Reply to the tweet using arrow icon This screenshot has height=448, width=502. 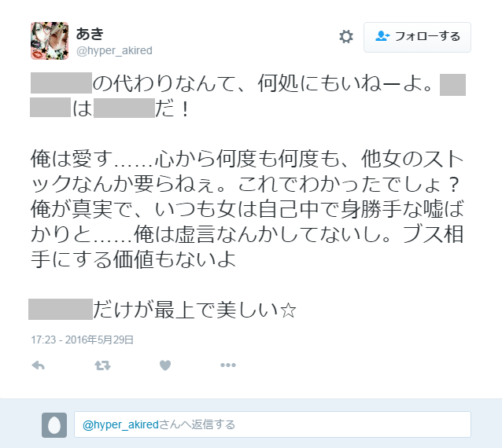38,365
